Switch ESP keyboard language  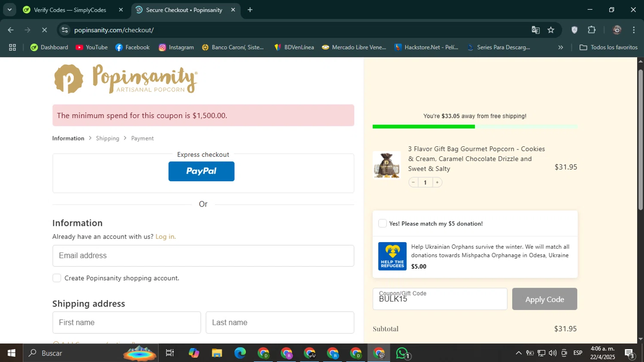click(578, 353)
